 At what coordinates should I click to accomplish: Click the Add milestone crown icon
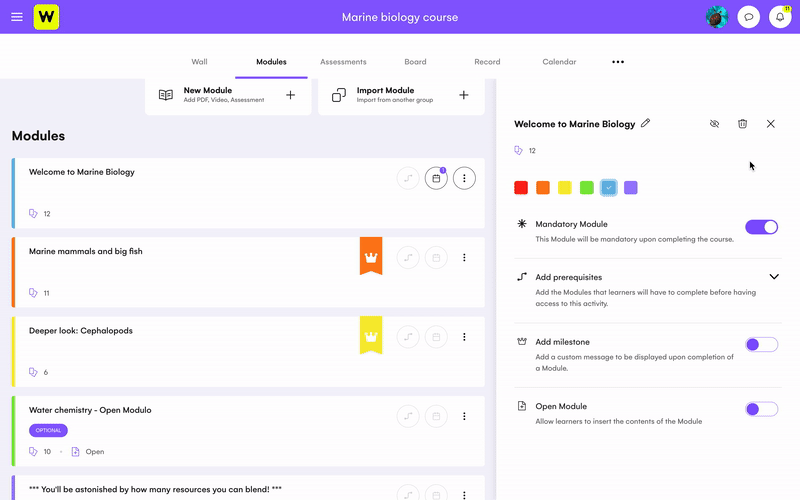(x=522, y=341)
